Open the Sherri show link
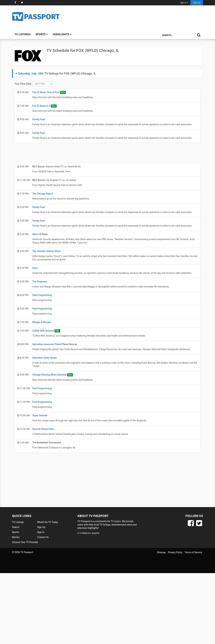Image resolution: width=215 pixels, height=644 pixels. coord(35,234)
